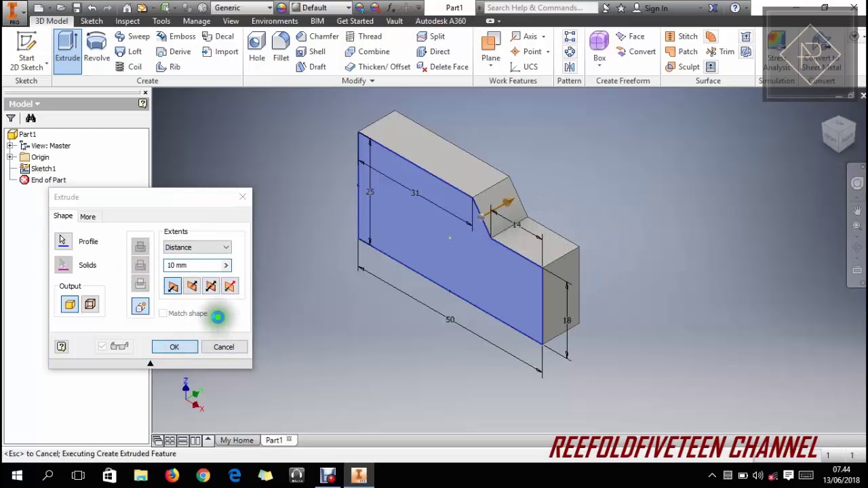Open the Extents type dropdown

197,247
